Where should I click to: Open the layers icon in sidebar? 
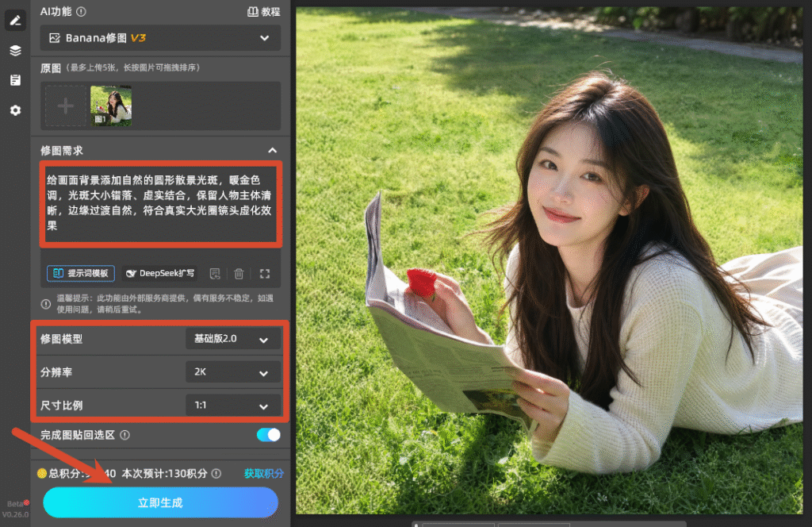15,50
